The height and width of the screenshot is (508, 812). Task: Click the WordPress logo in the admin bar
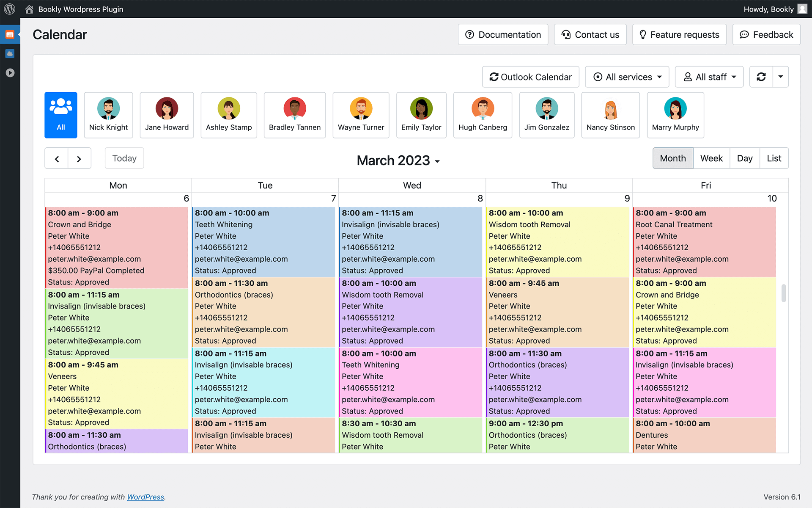[x=9, y=9]
